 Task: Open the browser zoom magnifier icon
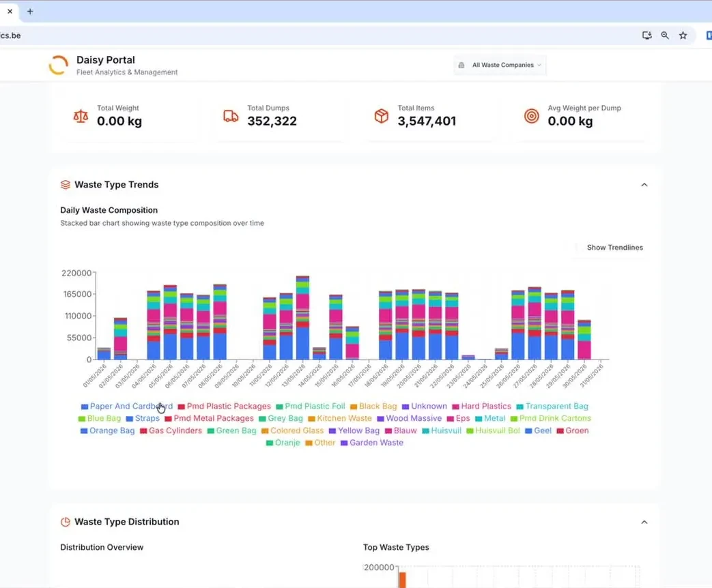(665, 35)
